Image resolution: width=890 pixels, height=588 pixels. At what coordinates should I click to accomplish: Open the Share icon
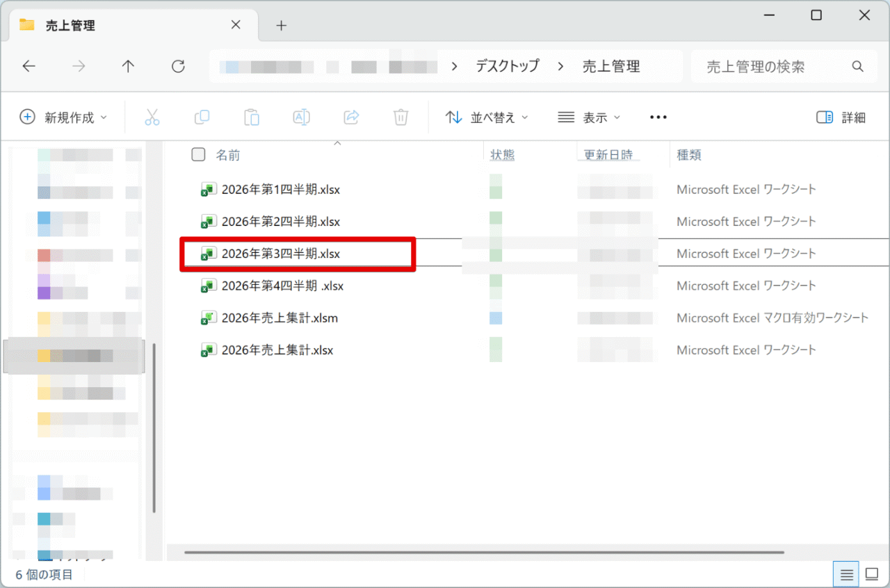[351, 117]
